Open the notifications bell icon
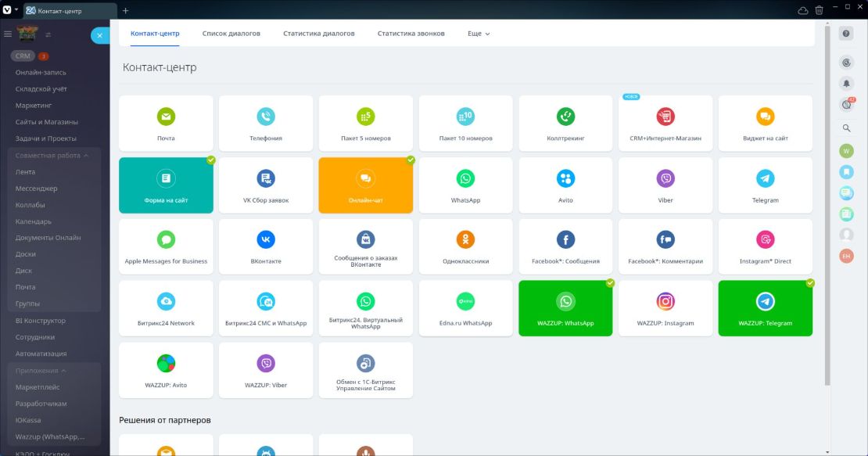This screenshot has height=456, width=868. click(846, 84)
